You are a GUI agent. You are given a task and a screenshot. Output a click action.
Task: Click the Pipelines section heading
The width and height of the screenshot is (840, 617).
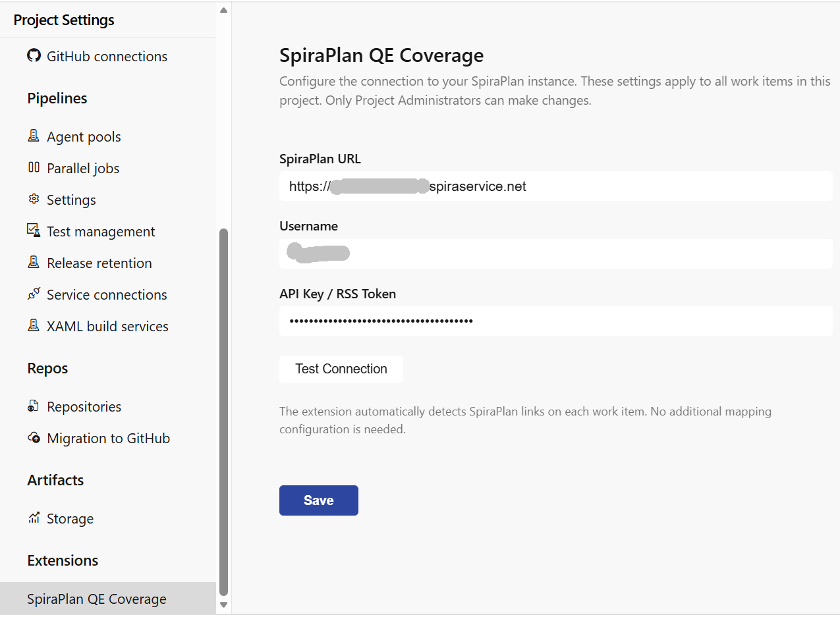(x=57, y=98)
